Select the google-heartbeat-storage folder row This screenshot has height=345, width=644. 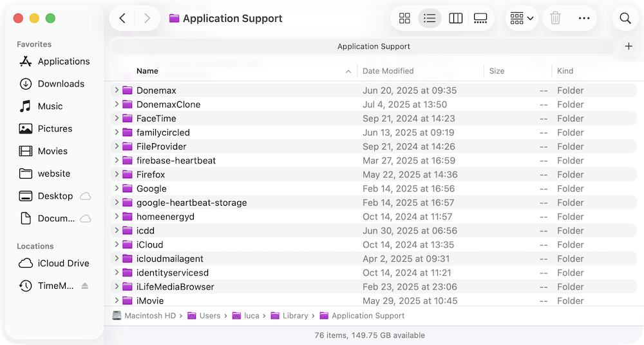pyautogui.click(x=374, y=202)
